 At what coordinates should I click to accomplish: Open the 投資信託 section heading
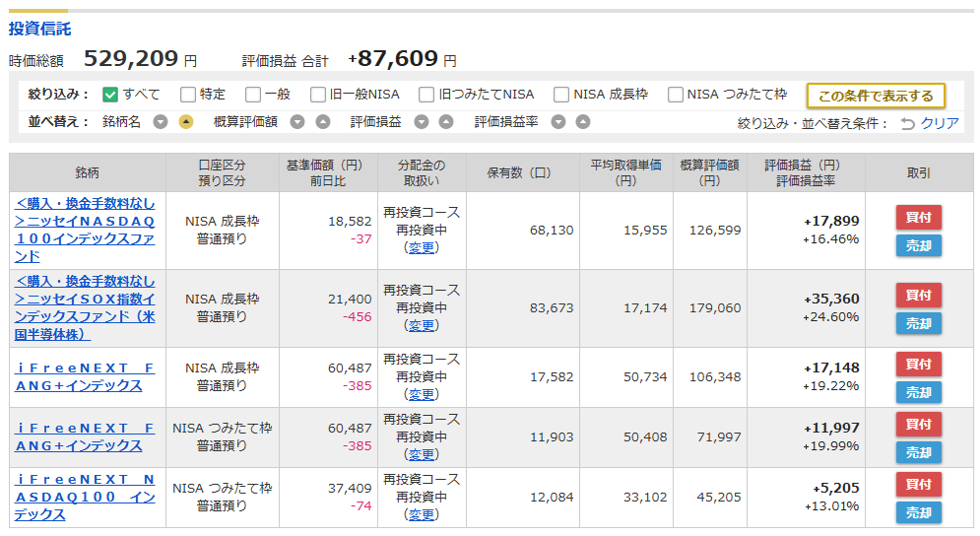[x=40, y=29]
